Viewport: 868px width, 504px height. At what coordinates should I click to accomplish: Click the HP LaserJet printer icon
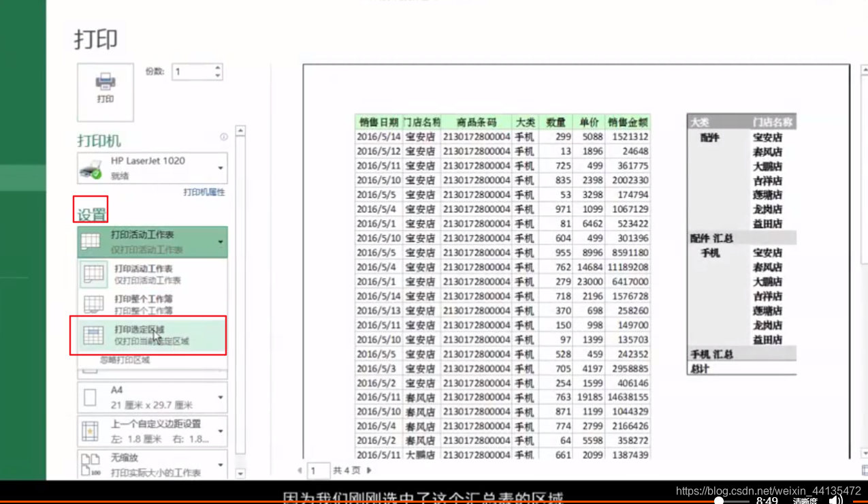[x=91, y=168]
